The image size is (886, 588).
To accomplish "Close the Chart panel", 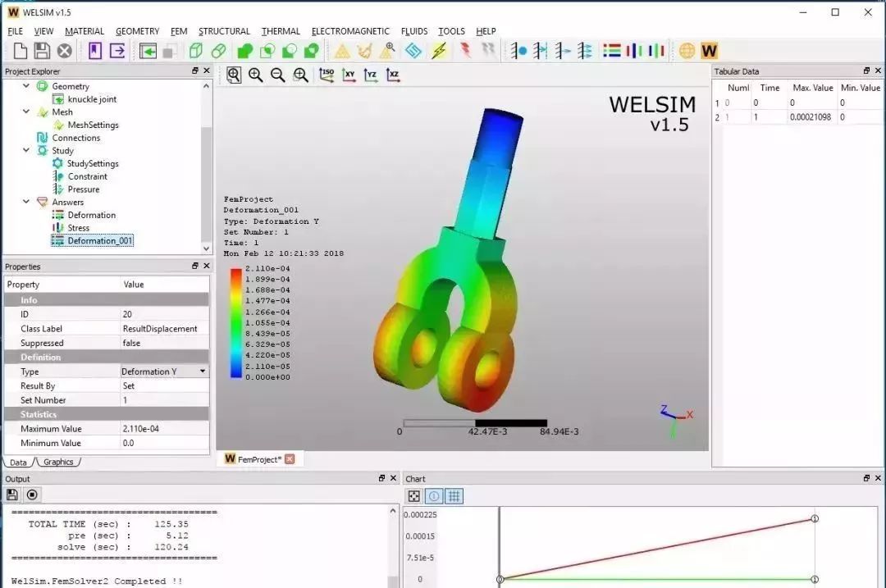I will [x=878, y=478].
